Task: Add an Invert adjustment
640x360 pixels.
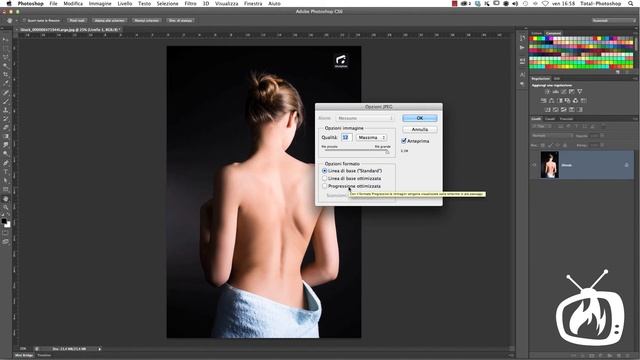Action: [x=547, y=109]
